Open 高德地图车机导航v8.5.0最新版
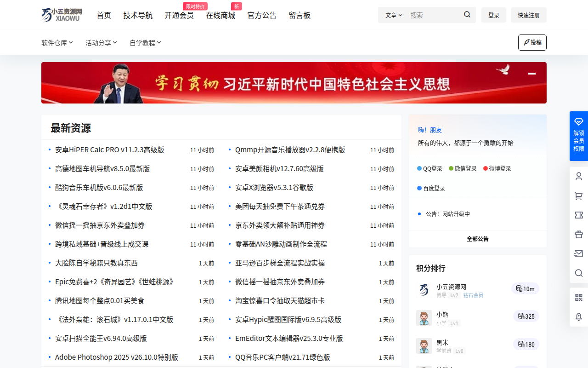The height and width of the screenshot is (368, 588). pos(102,169)
